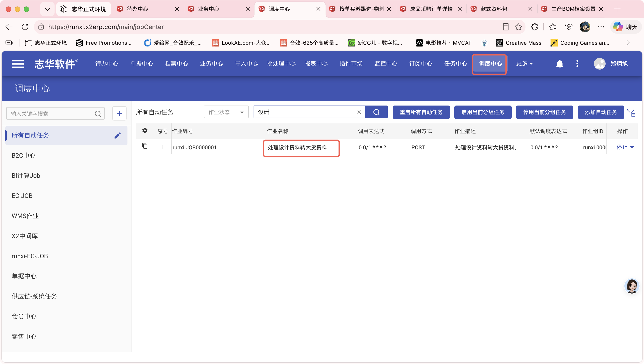Show more bookmarks with the chevron arrow
Viewport: 644px width, 364px height.
(x=628, y=43)
